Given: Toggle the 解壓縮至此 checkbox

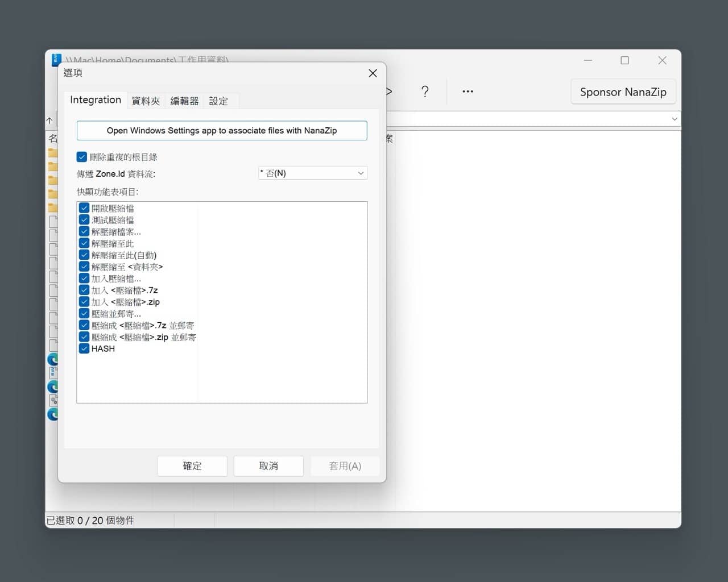Looking at the screenshot, I should point(84,243).
